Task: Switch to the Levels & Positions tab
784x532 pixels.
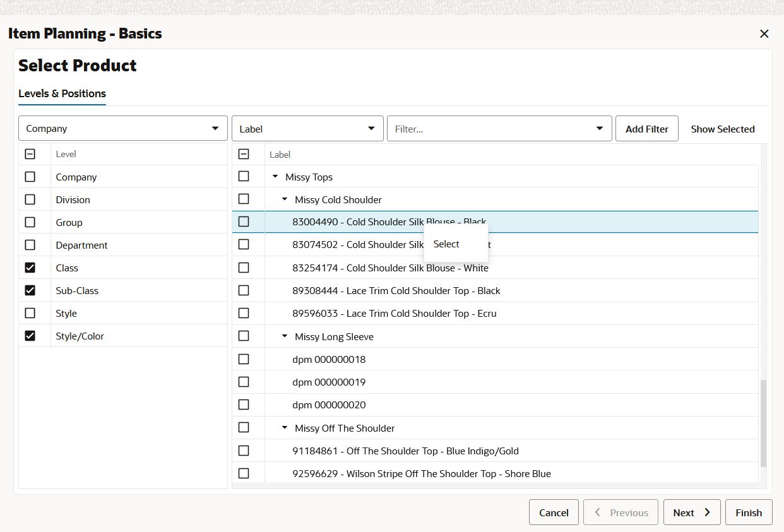Action: (x=62, y=93)
